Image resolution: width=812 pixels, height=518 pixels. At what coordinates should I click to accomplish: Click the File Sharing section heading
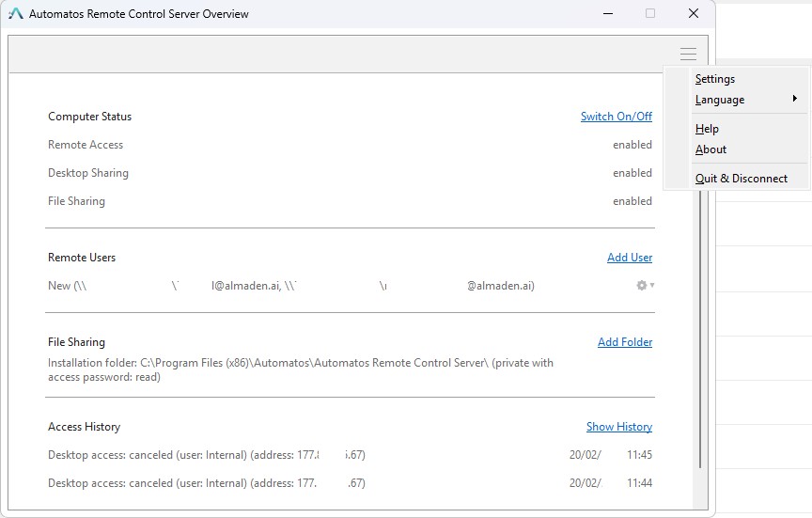(76, 342)
